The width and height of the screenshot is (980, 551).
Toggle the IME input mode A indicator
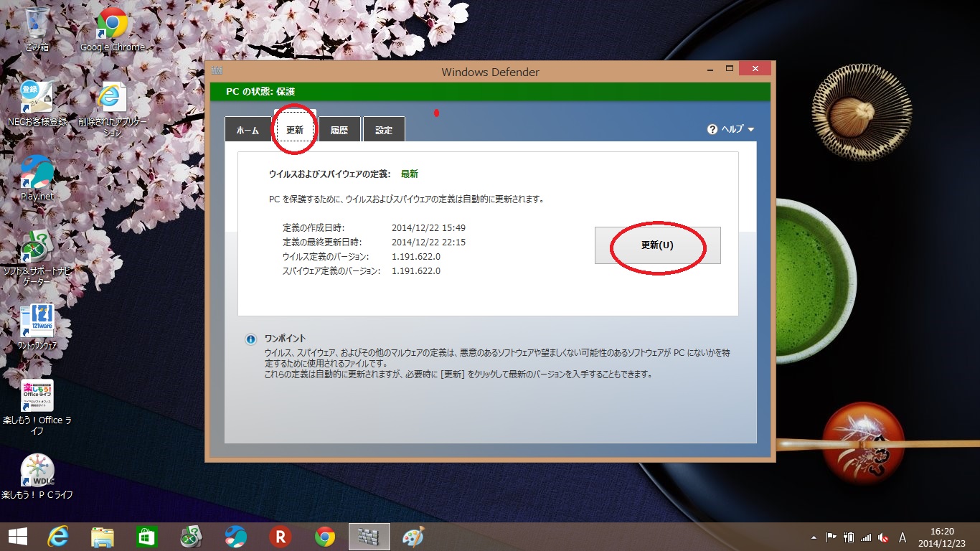click(903, 537)
